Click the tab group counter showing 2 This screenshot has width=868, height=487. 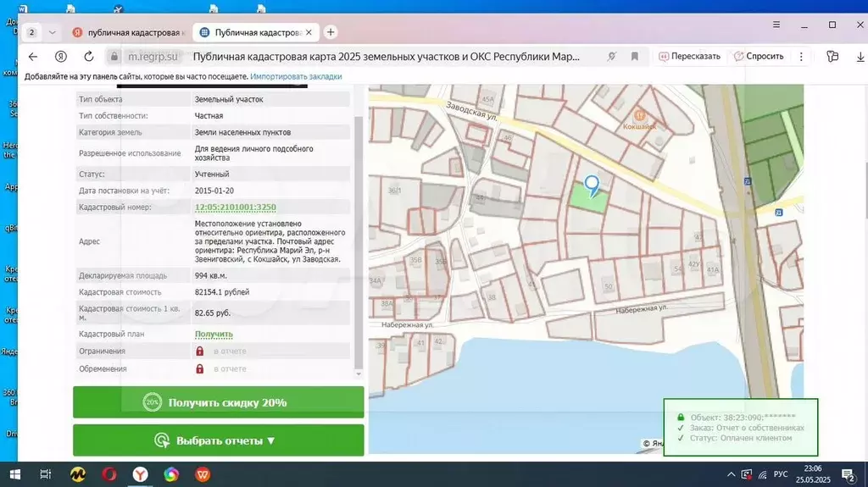(x=31, y=32)
